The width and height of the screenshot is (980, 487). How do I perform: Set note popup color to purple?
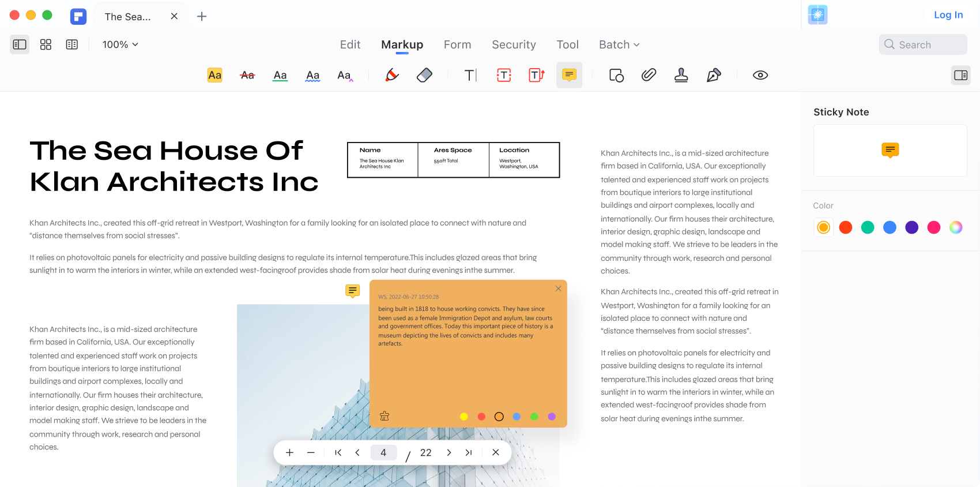pyautogui.click(x=552, y=417)
